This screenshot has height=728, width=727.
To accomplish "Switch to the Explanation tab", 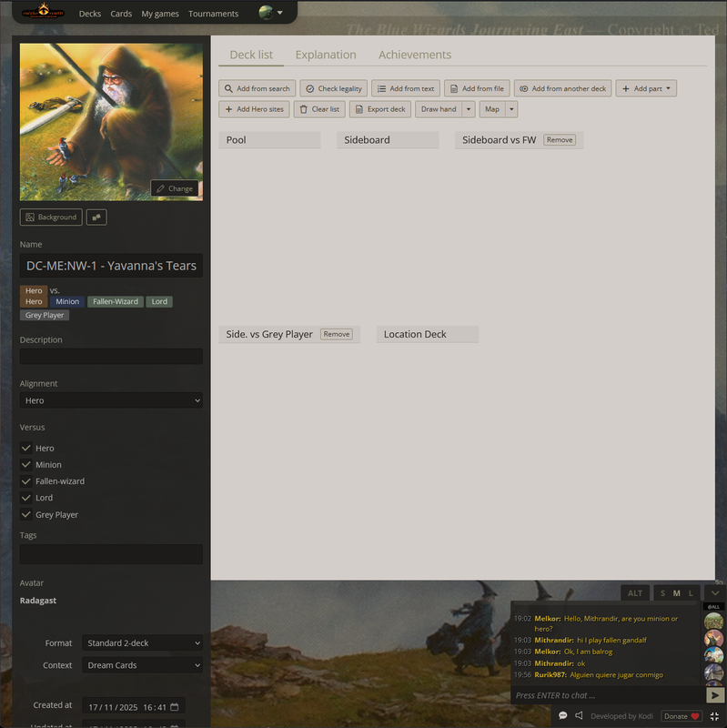I will [326, 55].
